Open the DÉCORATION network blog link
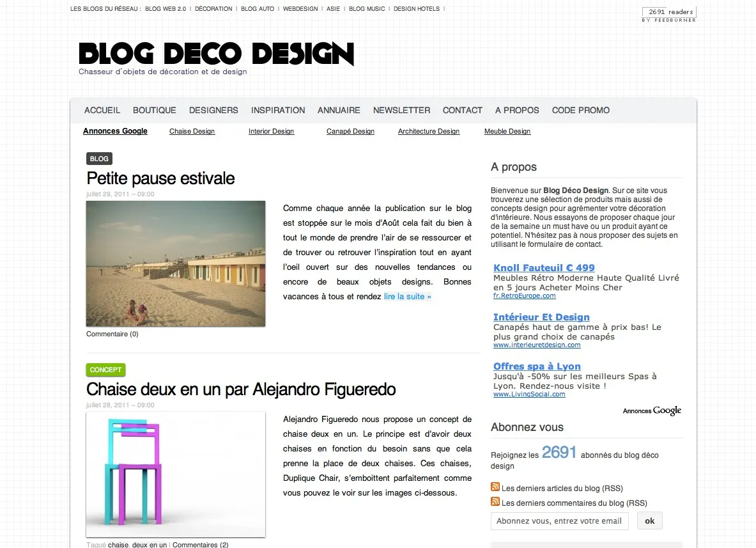 [213, 9]
